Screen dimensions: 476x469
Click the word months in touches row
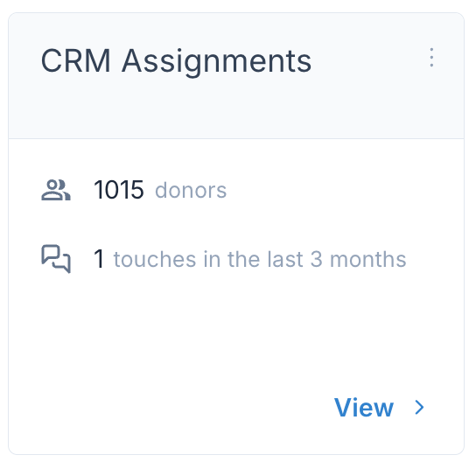[x=367, y=259]
